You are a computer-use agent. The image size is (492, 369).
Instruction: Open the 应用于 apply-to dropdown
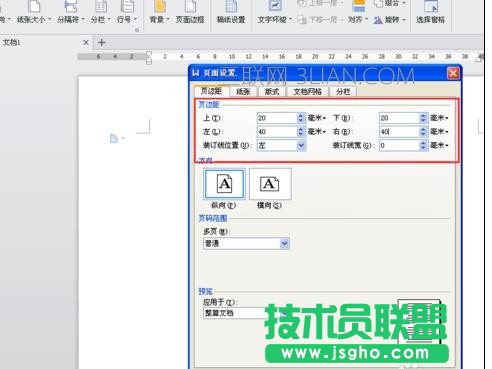click(245, 313)
